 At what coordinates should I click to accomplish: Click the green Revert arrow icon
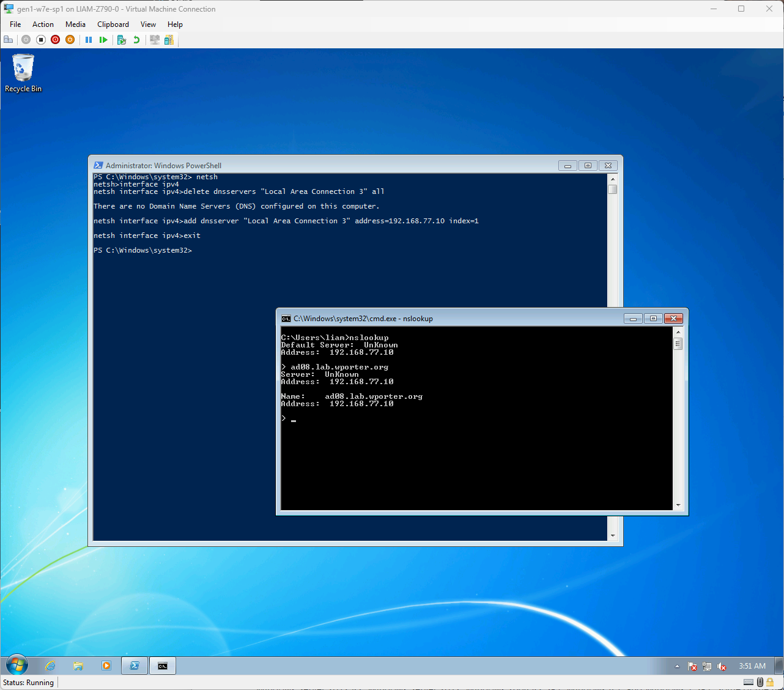tap(136, 40)
